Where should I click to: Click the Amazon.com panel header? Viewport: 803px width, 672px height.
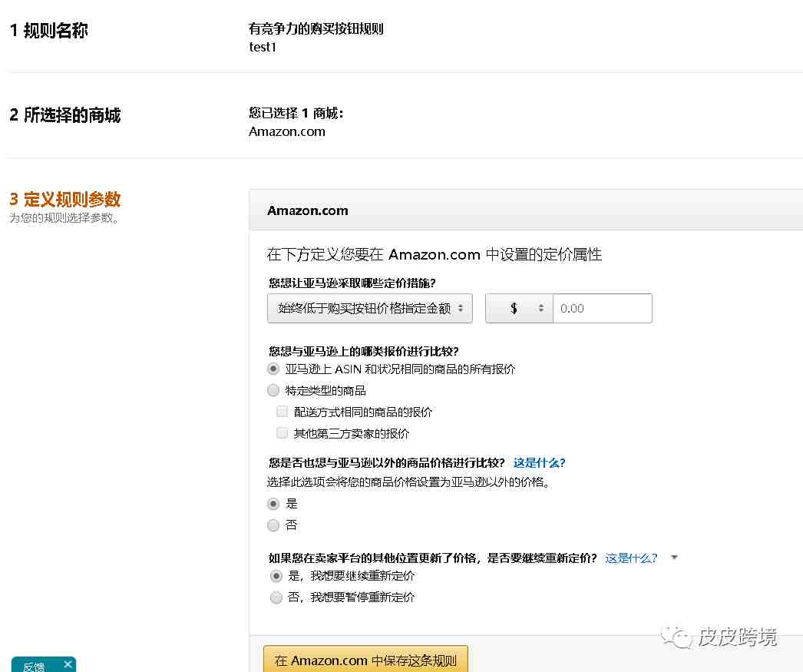pyautogui.click(x=526, y=210)
